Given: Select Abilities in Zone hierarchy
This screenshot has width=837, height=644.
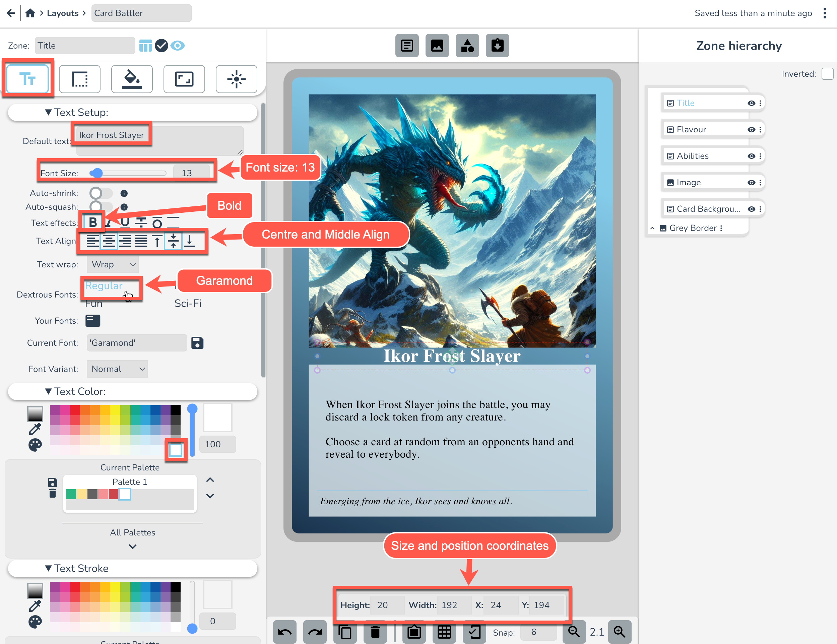Looking at the screenshot, I should click(692, 156).
